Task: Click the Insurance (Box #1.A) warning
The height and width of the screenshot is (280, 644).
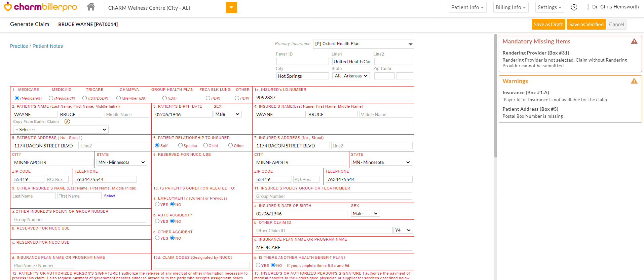Action: click(x=526, y=93)
